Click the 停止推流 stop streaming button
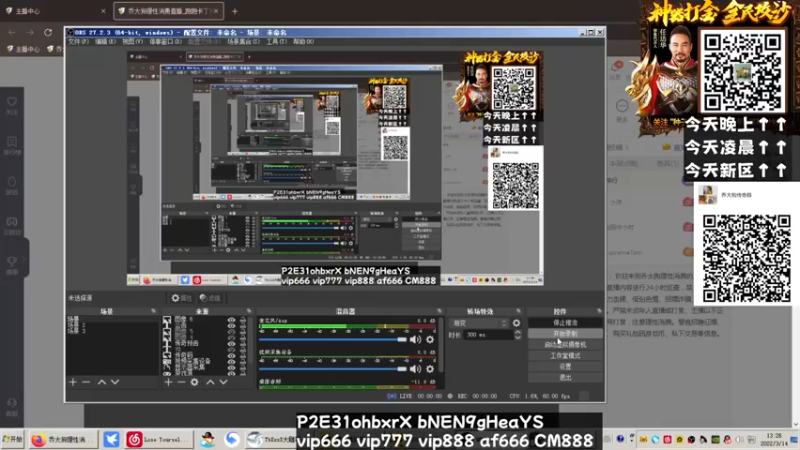This screenshot has width=800, height=450. click(566, 323)
